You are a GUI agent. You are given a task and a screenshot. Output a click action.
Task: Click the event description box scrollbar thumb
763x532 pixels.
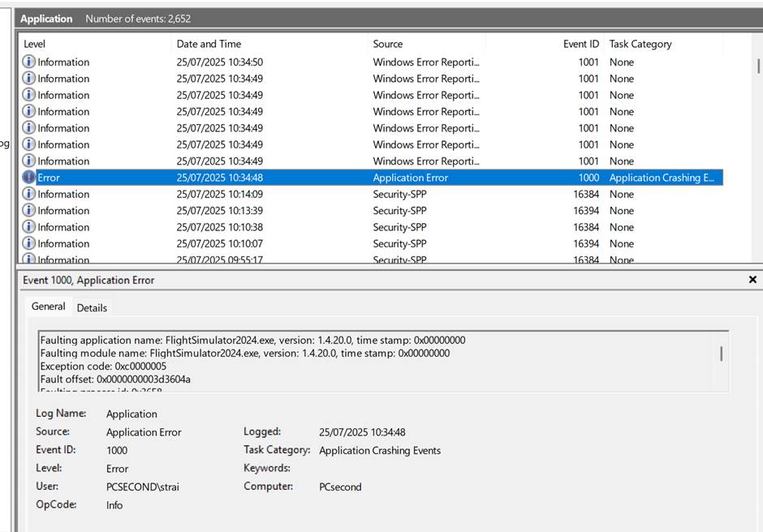click(721, 354)
